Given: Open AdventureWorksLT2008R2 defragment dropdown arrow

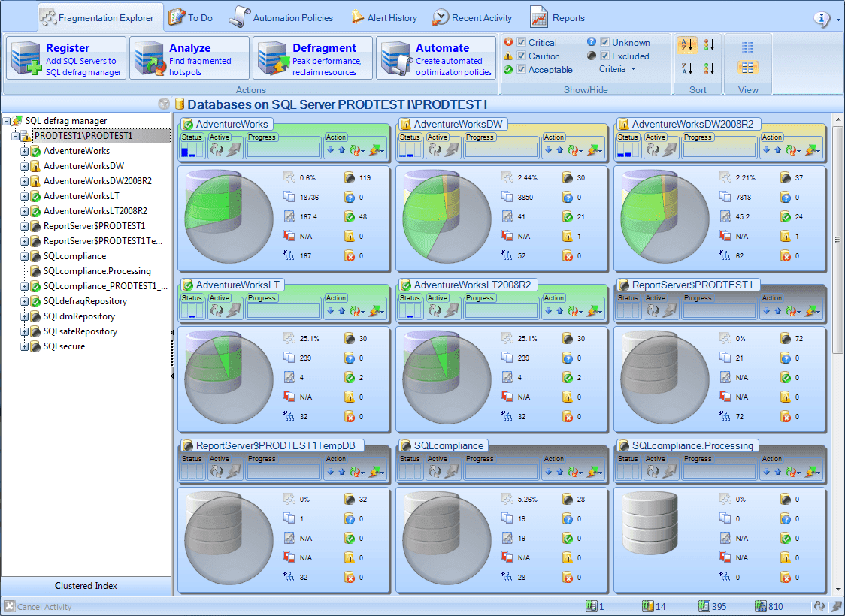Looking at the screenshot, I should coord(601,313).
